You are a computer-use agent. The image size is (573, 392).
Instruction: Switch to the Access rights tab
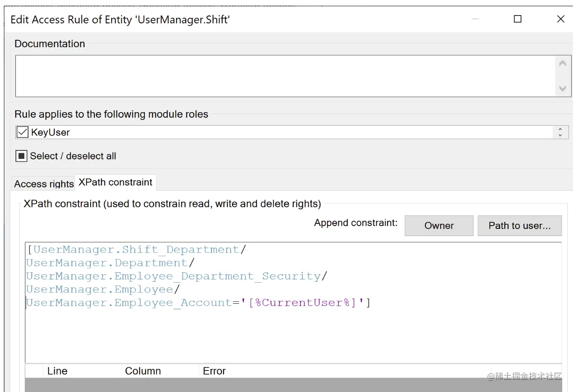44,184
